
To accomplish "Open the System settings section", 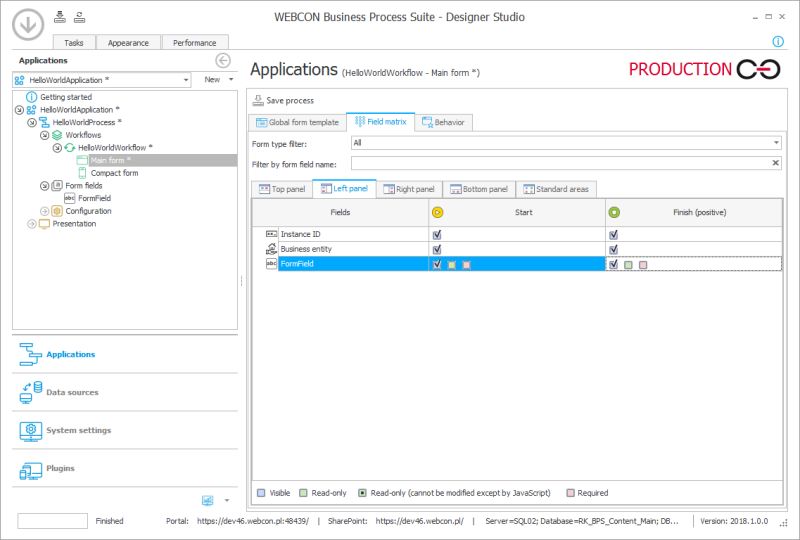I will point(125,430).
